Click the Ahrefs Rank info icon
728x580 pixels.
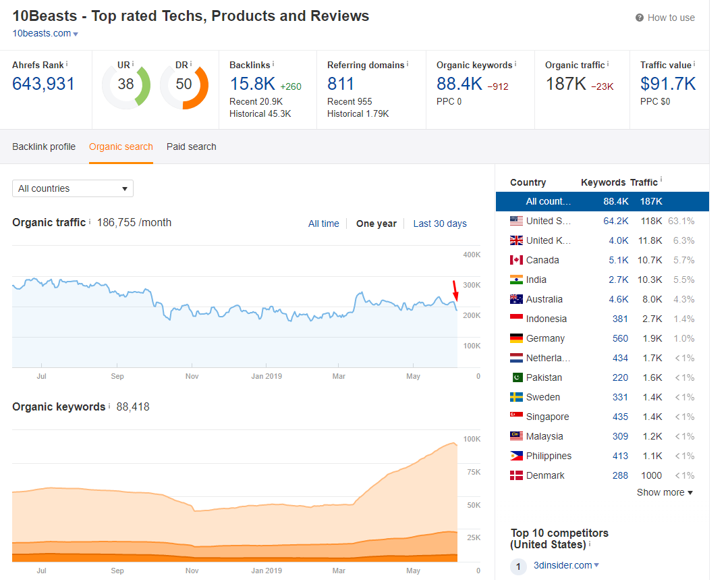click(x=67, y=63)
